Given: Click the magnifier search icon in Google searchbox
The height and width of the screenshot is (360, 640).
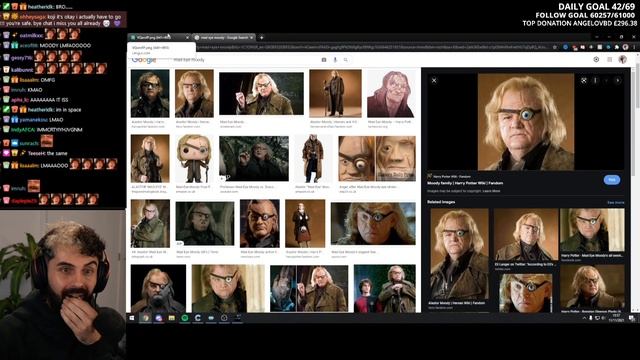Looking at the screenshot, I should (x=346, y=60).
